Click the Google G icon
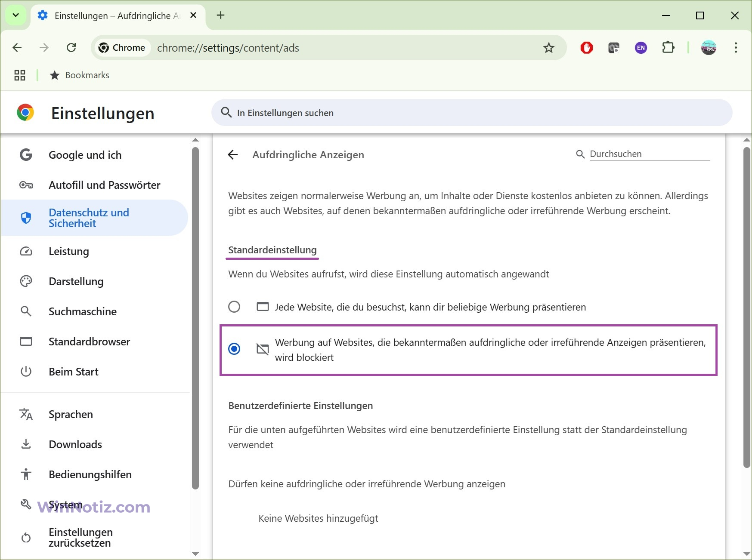 pyautogui.click(x=26, y=155)
